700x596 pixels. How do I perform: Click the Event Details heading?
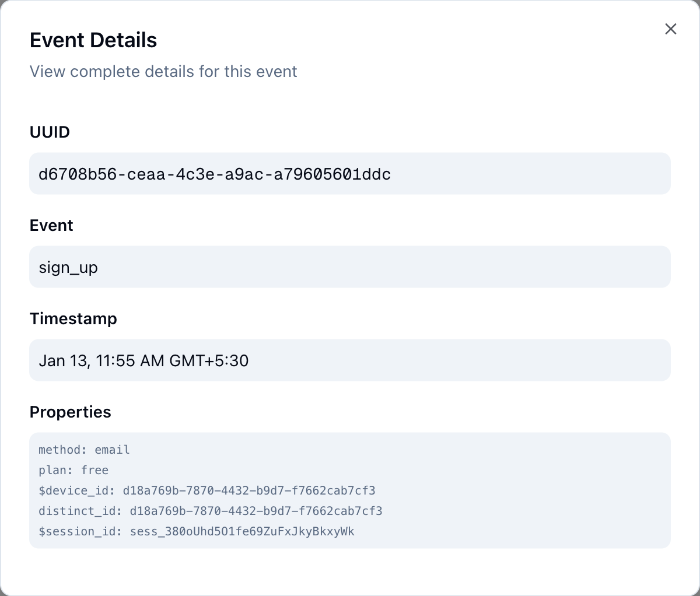pyautogui.click(x=93, y=40)
